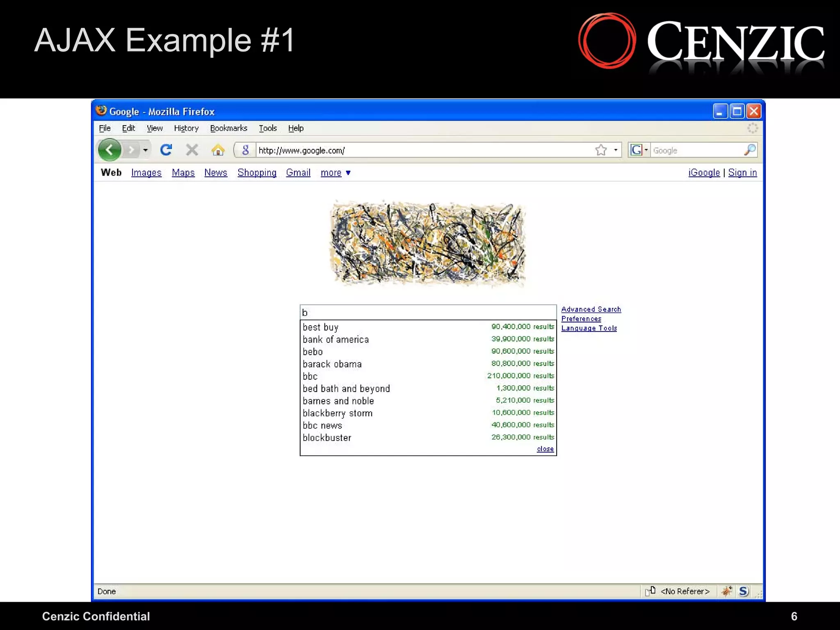The image size is (840, 630).
Task: Click the green Back navigation arrow
Action: pyautogui.click(x=110, y=150)
